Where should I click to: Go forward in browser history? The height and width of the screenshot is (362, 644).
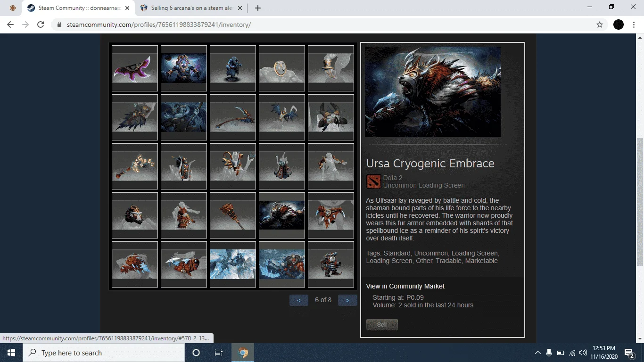pyautogui.click(x=25, y=25)
